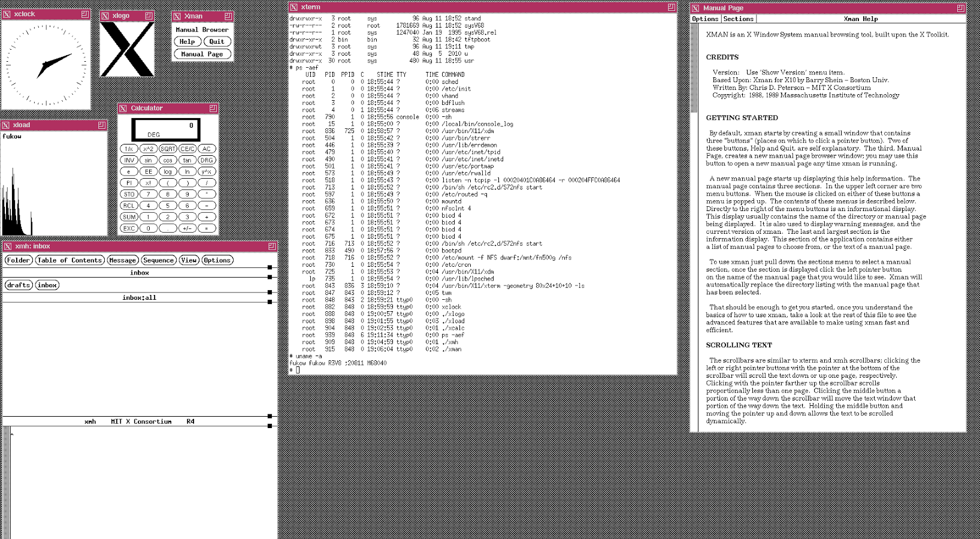
Task: Click the Help button in Xman
Action: pyautogui.click(x=187, y=42)
